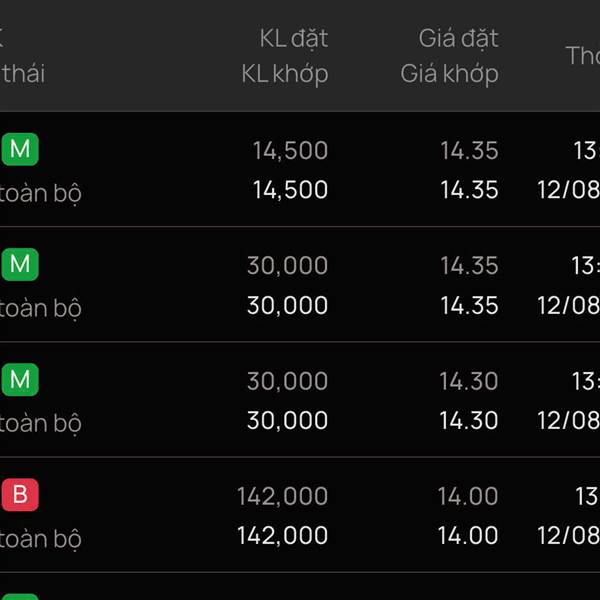Click the 12/08 date of the 14.30 order

pos(568,420)
